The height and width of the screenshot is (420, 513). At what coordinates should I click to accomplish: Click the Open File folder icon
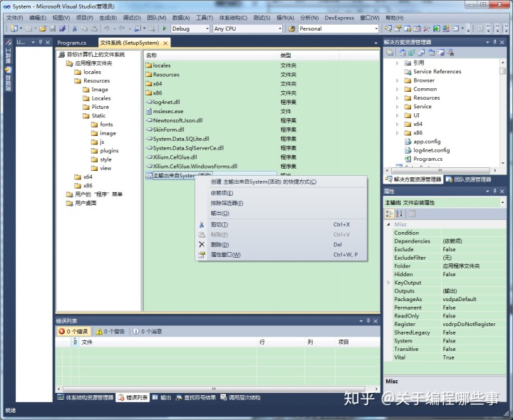click(43, 28)
